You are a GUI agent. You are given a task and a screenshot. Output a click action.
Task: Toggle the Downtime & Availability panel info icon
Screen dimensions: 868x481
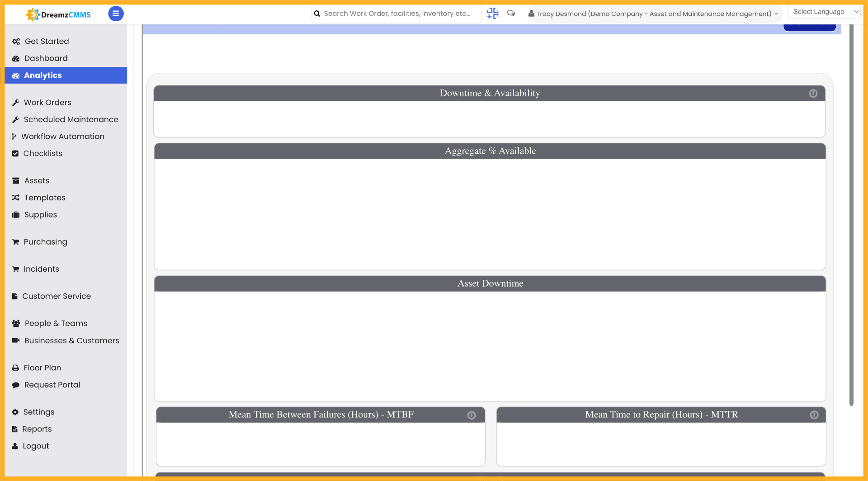813,93
